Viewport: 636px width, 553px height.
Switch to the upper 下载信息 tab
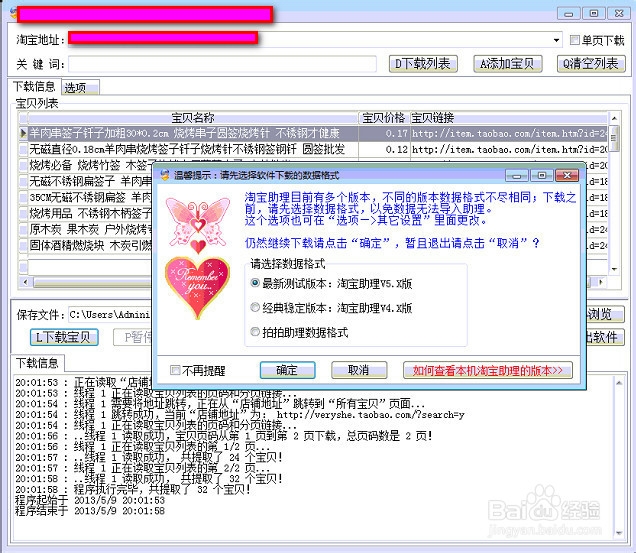34,86
